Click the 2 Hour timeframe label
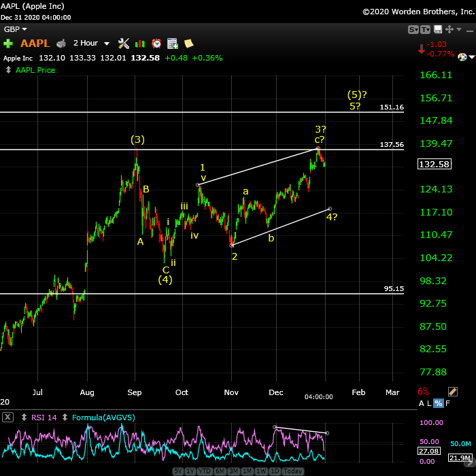Viewport: 476px width, 476px height. coord(86,43)
